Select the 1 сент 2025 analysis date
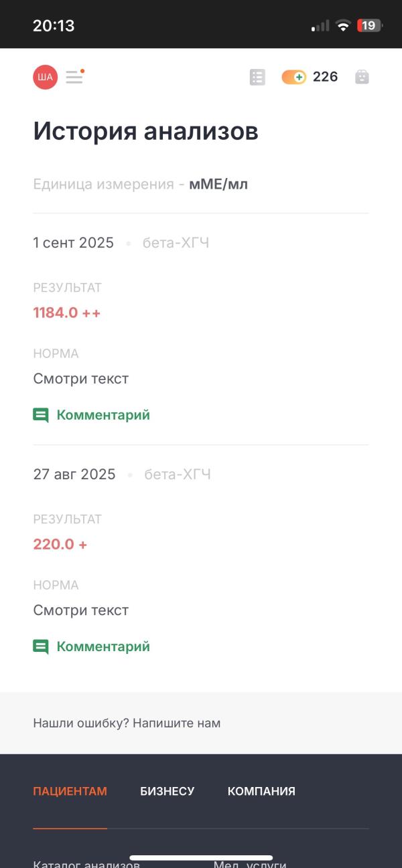This screenshot has width=402, height=868. coord(73,243)
